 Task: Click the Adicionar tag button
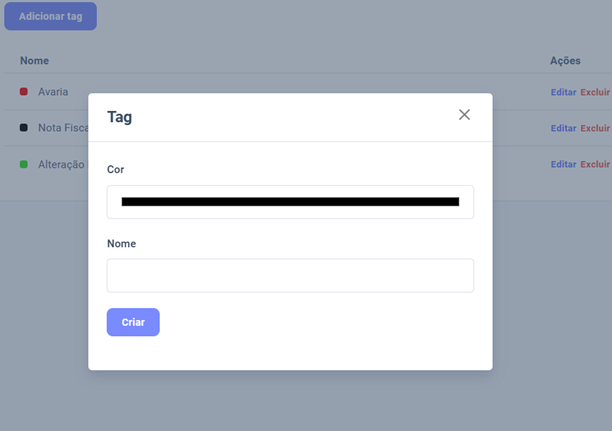pyautogui.click(x=50, y=16)
